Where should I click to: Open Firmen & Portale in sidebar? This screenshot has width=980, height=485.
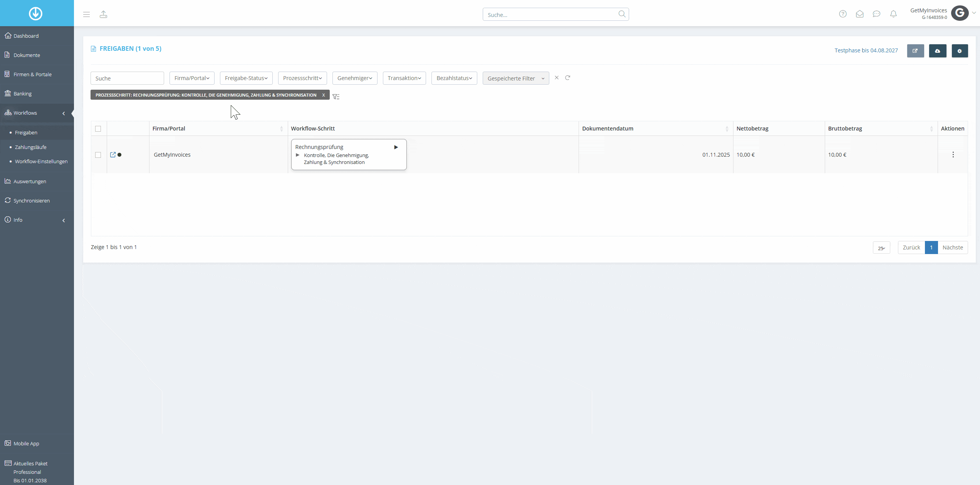[x=37, y=74]
